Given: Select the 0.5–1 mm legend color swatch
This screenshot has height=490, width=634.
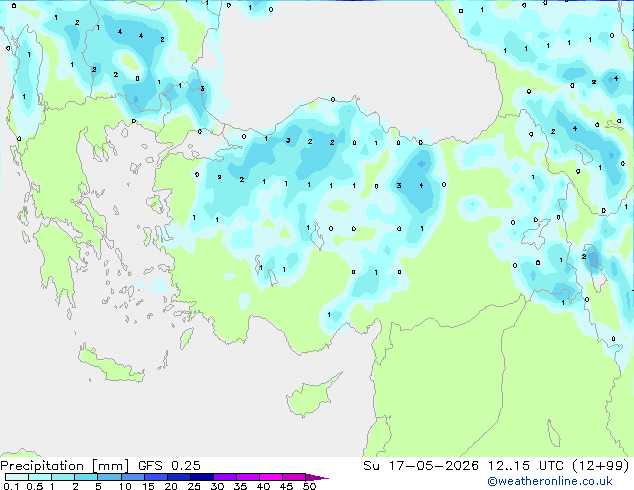Looking at the screenshot, I should click(x=40, y=477).
